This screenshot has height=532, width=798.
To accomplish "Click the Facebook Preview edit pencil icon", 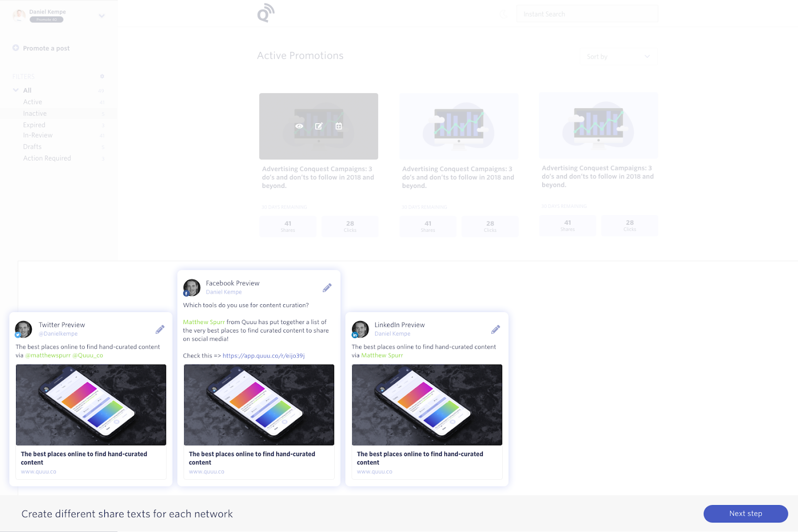I will [327, 288].
